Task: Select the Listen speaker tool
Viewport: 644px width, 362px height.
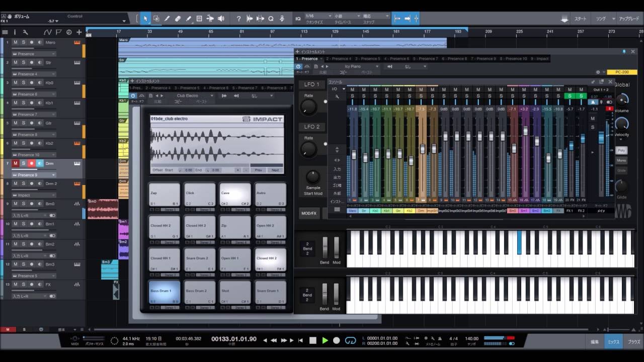Action: click(x=221, y=19)
